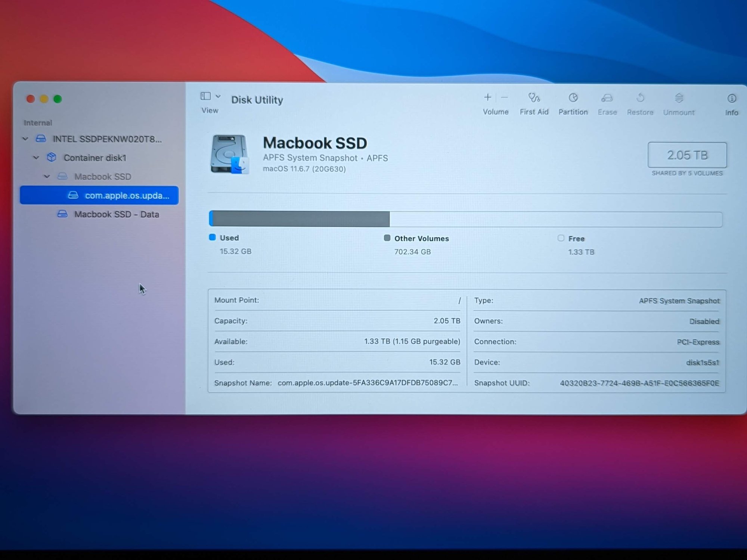Click the Macbook SSD disk icon thumbnail
The height and width of the screenshot is (560, 747).
[229, 154]
